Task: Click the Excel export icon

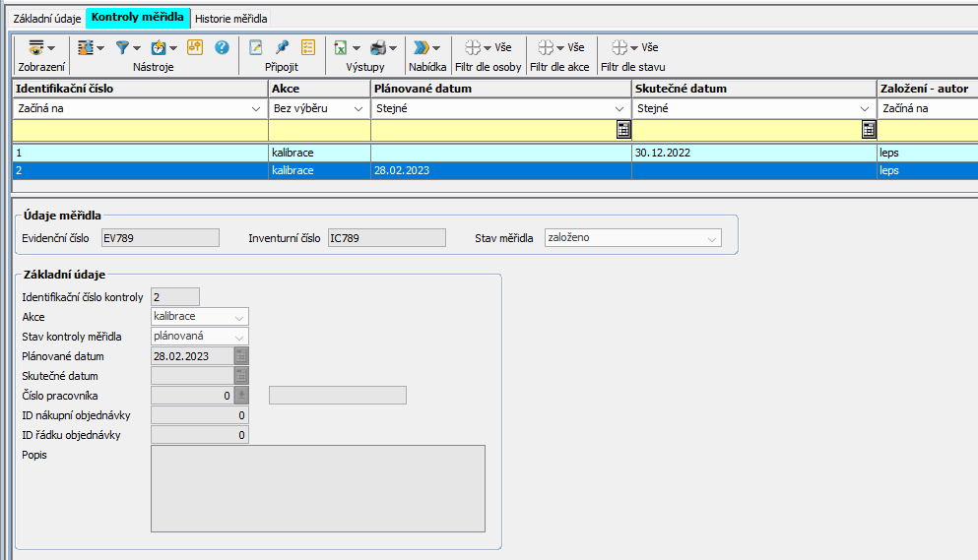Action: click(x=340, y=47)
